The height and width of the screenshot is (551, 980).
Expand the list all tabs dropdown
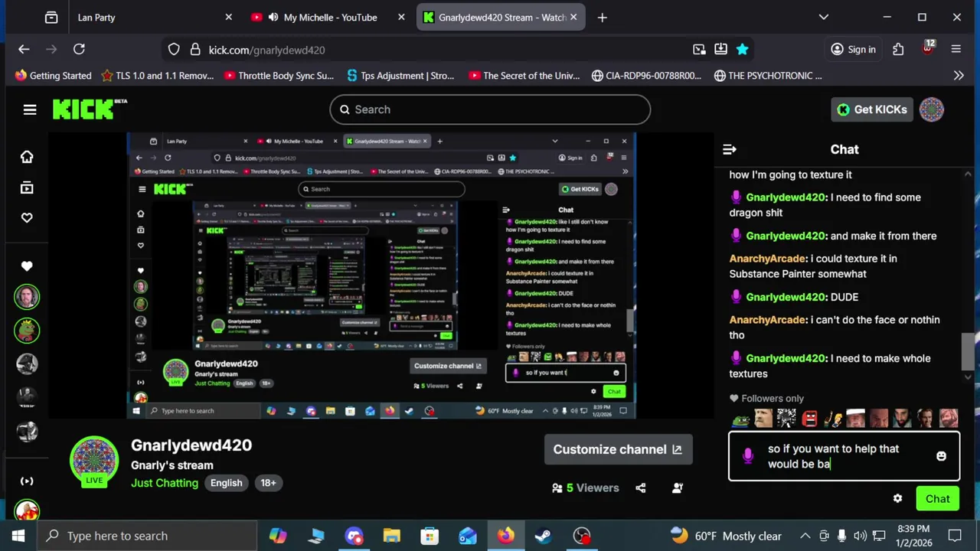pos(824,18)
